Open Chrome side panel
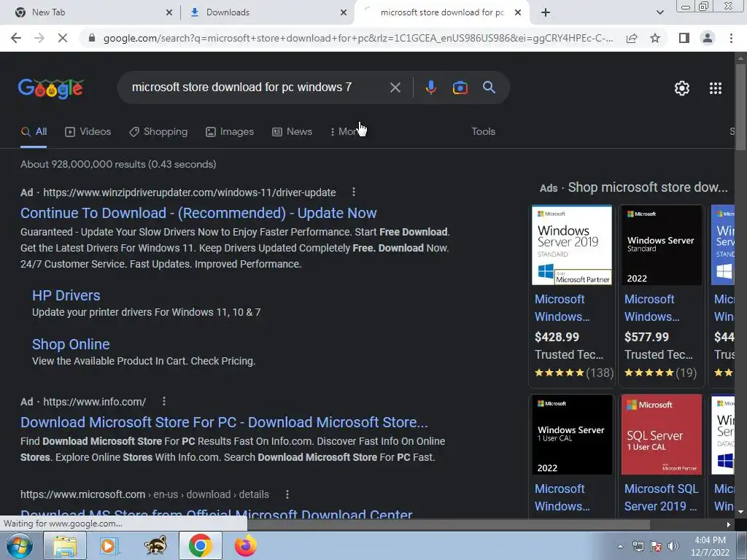Screen dimensions: 747x560 [x=684, y=38]
